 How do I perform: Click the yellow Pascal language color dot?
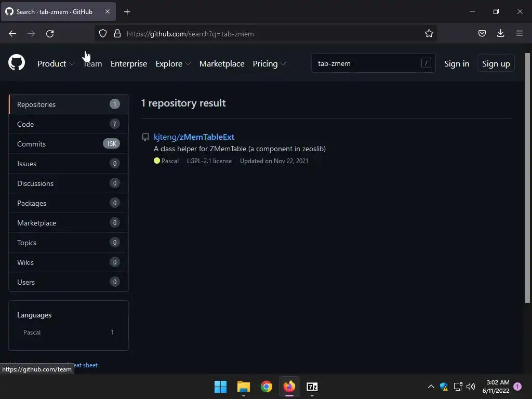tap(157, 161)
